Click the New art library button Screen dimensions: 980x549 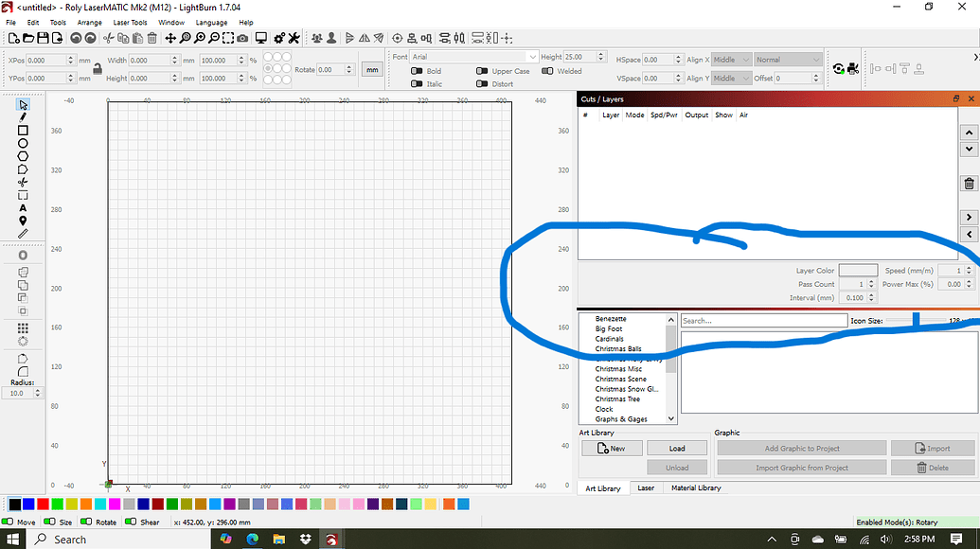coord(611,449)
